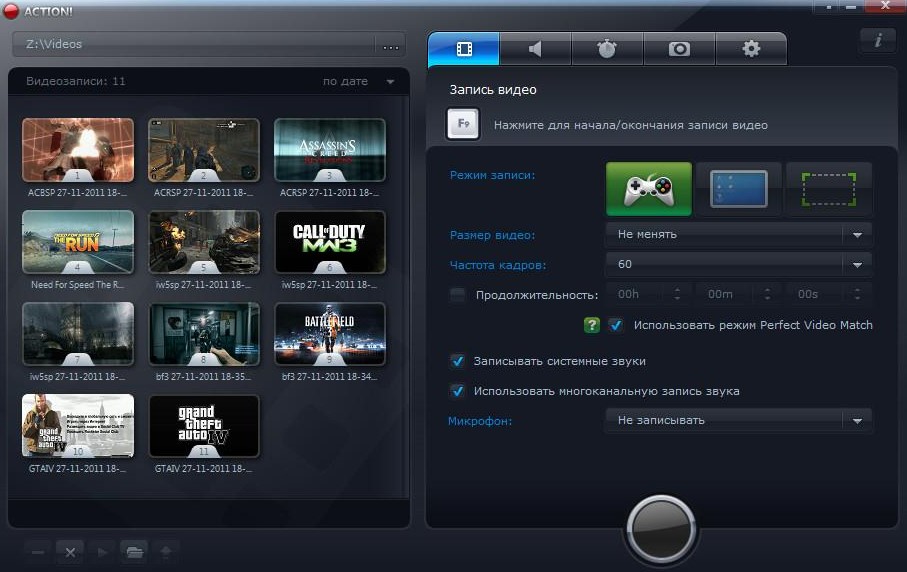Open the benchmark stopwatch tab
This screenshot has width=907, height=572.
coord(607,49)
